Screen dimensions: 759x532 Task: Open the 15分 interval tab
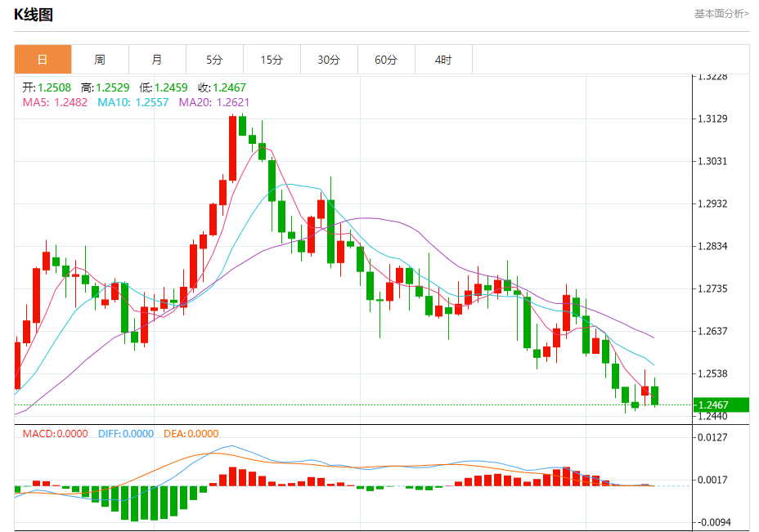coord(272,60)
